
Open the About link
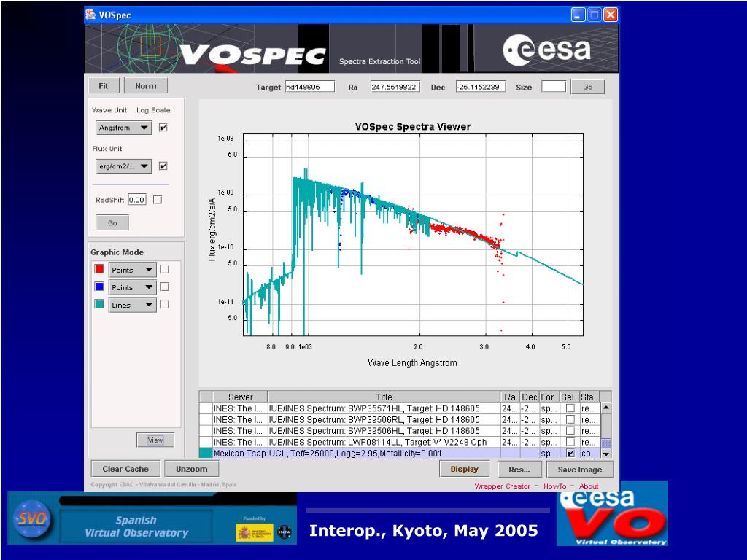tap(589, 486)
